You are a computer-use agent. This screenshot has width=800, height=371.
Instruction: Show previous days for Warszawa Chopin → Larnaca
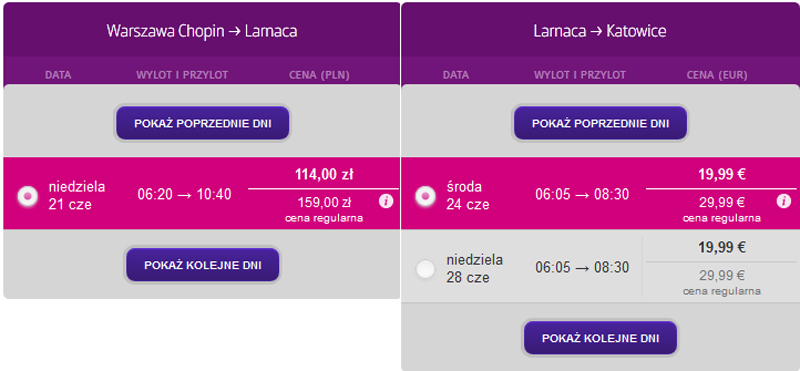[x=203, y=123]
